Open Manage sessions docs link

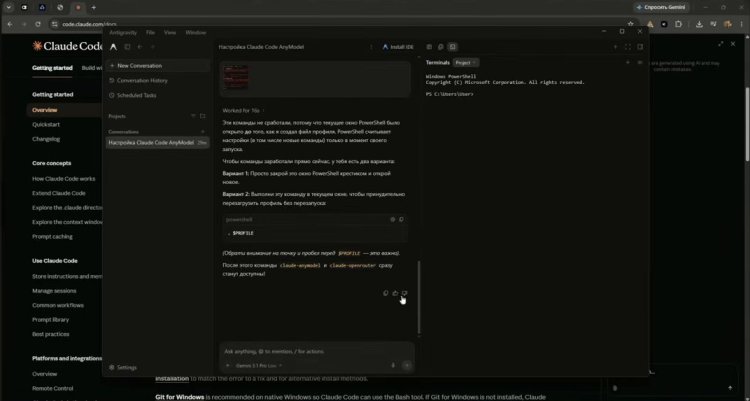click(54, 290)
